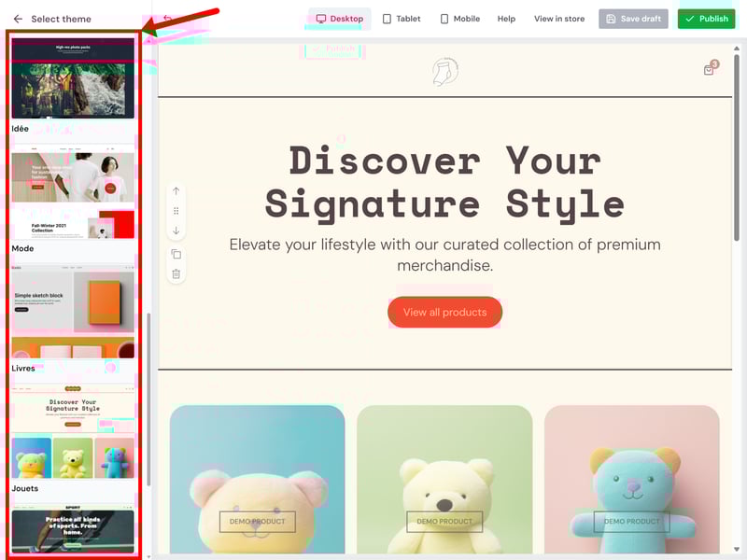Open the Help menu
The height and width of the screenshot is (560, 747).
click(x=506, y=19)
